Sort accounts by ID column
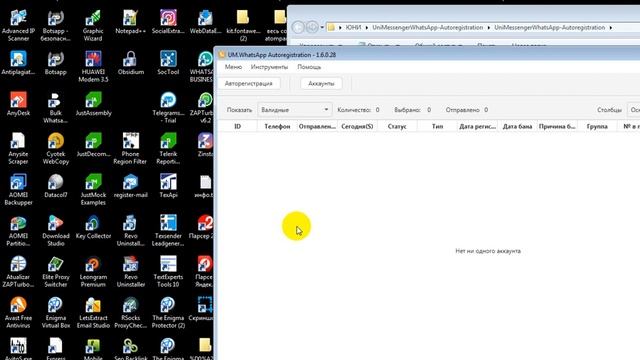 [237, 127]
